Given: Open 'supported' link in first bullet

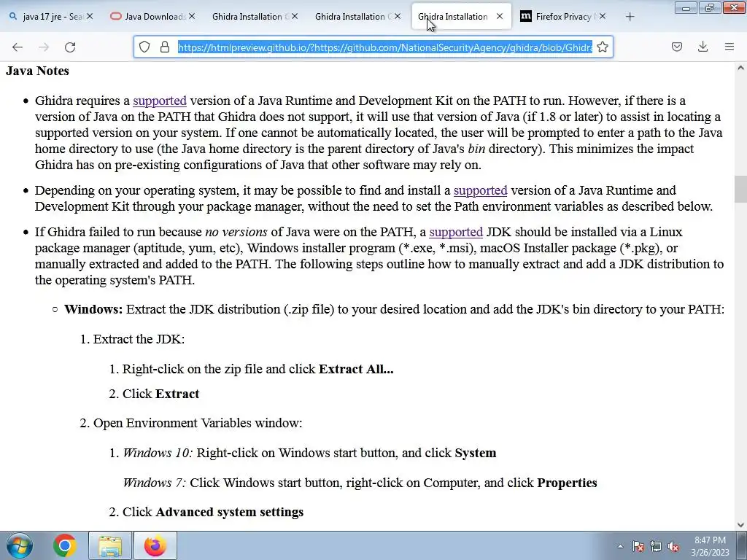Looking at the screenshot, I should pyautogui.click(x=160, y=101).
